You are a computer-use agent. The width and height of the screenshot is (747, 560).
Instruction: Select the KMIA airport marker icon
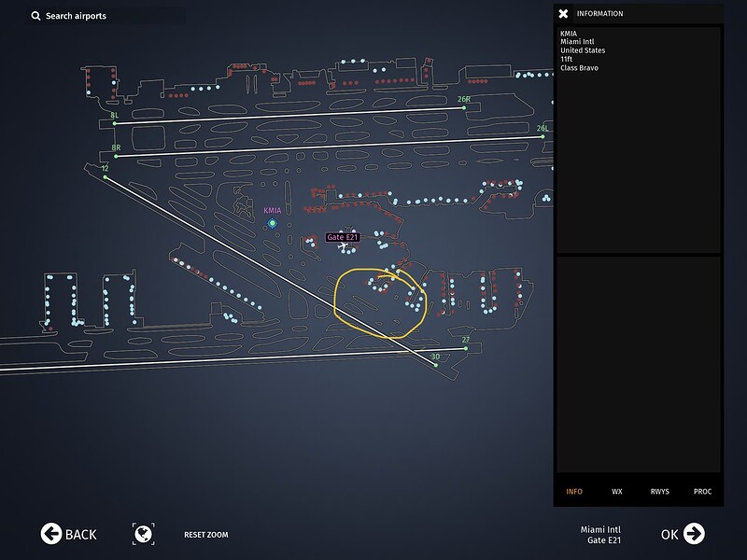(272, 223)
